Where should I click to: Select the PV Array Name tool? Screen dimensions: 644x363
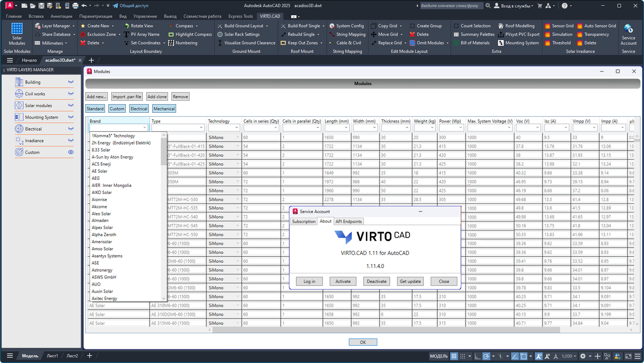pyautogui.click(x=141, y=34)
